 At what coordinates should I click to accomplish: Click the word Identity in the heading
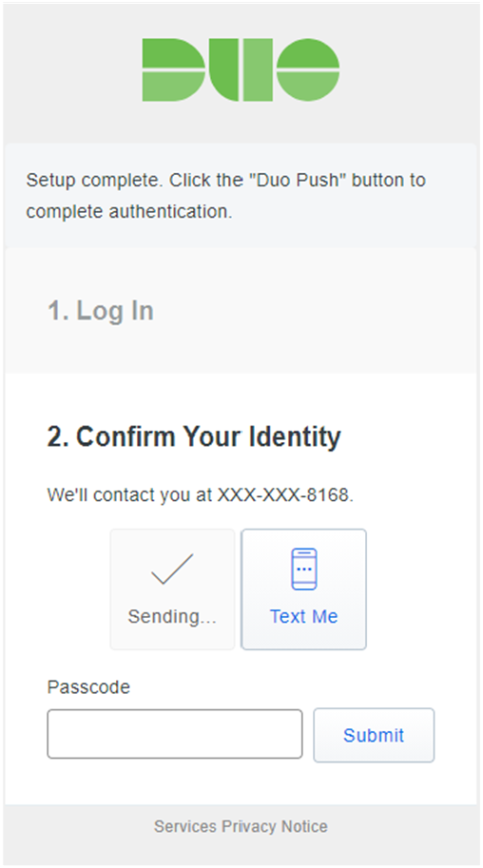[x=296, y=436]
